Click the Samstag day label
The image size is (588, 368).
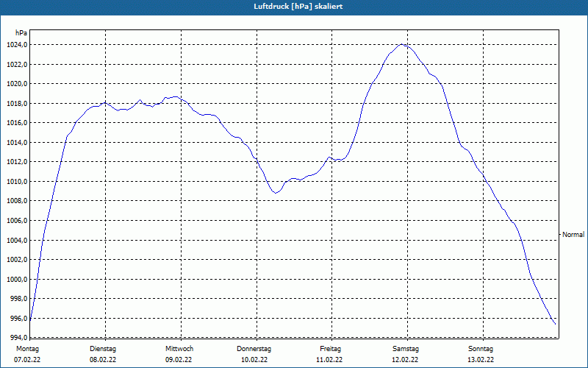[406, 349]
